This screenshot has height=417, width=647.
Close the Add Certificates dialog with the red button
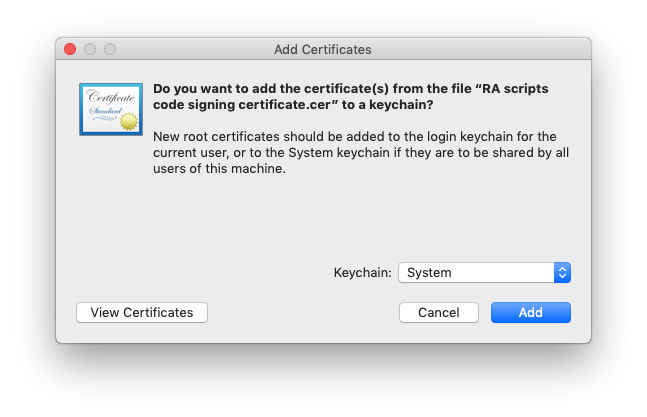(x=70, y=49)
